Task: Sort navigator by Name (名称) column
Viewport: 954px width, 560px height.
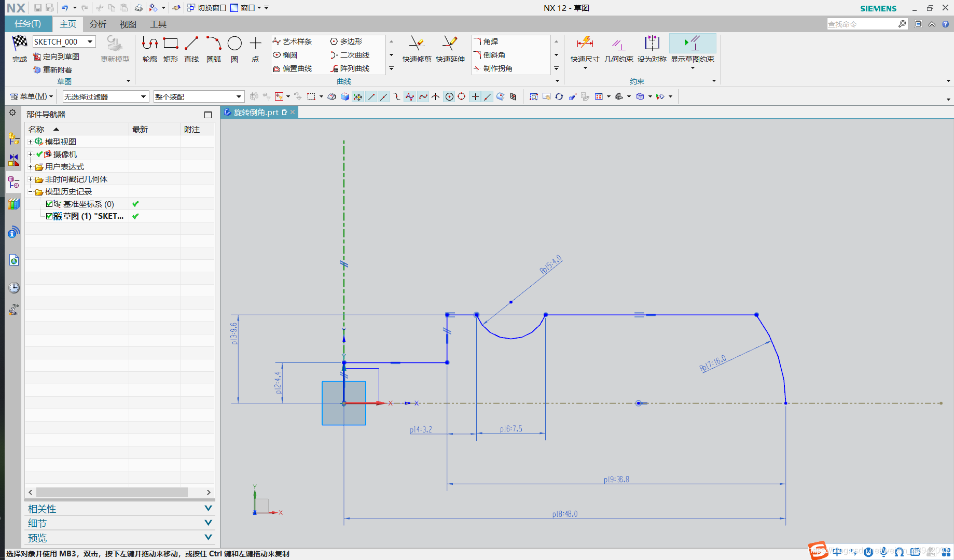Action: click(77, 129)
